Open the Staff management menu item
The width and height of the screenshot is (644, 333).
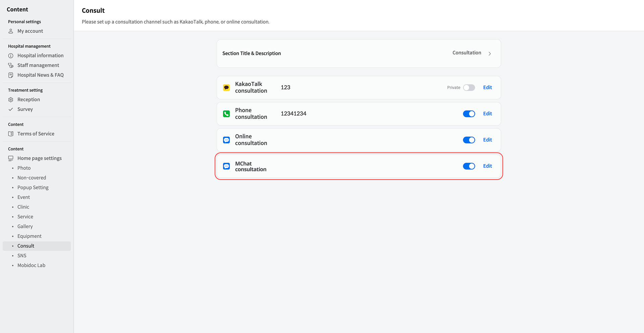coord(38,65)
